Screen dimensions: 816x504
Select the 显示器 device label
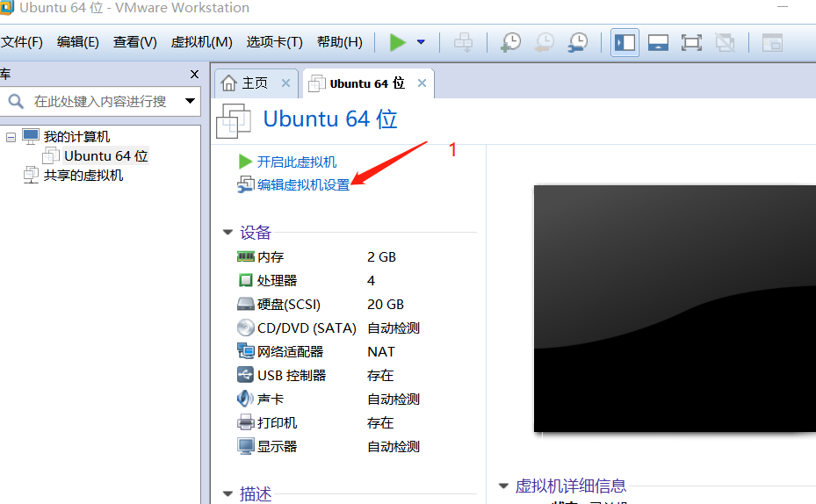click(277, 446)
